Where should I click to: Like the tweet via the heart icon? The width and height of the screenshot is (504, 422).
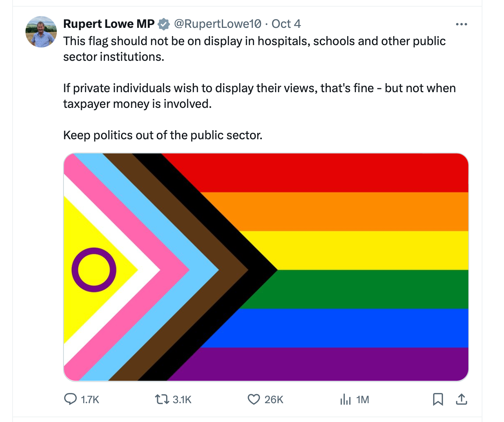coord(253,399)
